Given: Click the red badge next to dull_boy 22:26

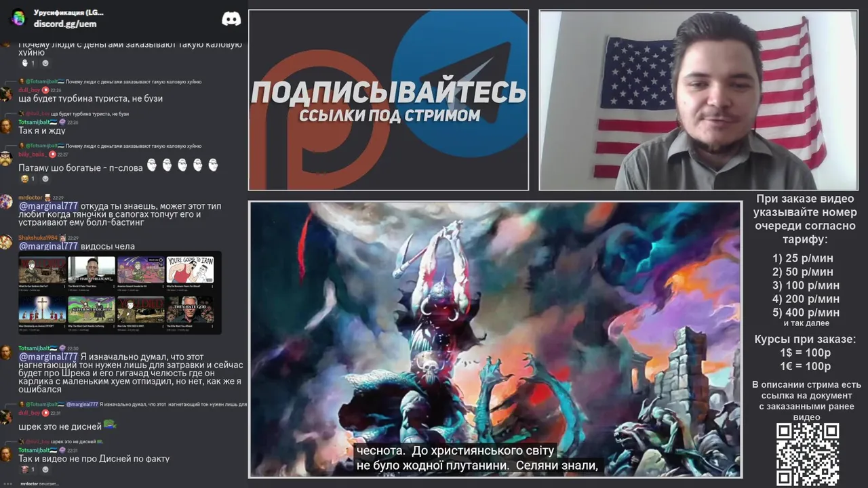Looking at the screenshot, I should coord(45,89).
